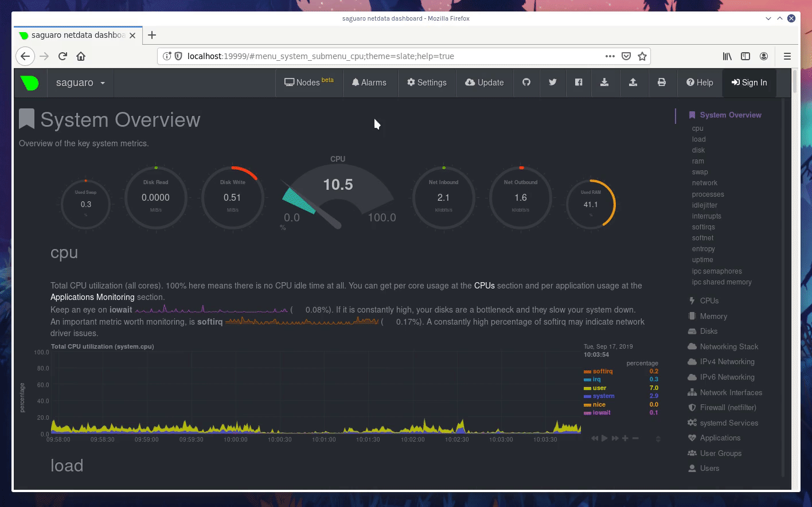
Task: Toggle the iowait dimension in legend
Action: [602, 413]
